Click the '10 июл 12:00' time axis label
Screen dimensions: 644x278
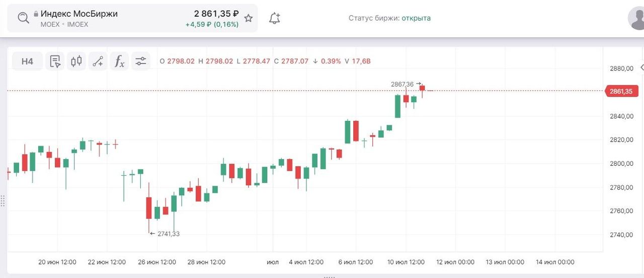tap(406, 262)
